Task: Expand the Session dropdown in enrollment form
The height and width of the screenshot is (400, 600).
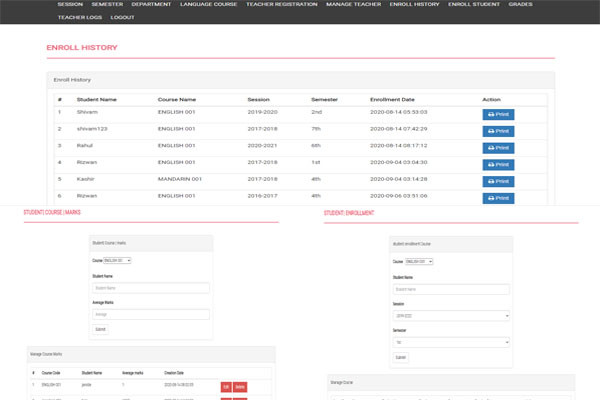Action: (x=451, y=315)
